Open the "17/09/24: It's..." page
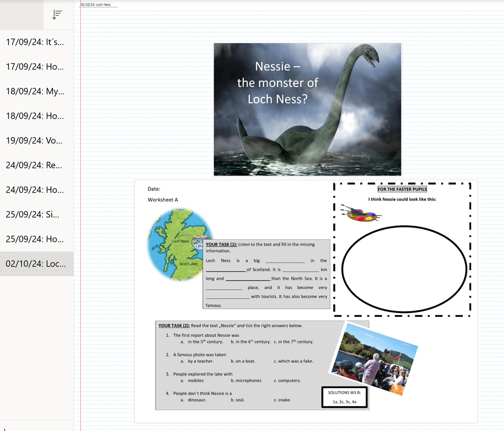Viewport: 504px width, 431px height. (x=35, y=42)
